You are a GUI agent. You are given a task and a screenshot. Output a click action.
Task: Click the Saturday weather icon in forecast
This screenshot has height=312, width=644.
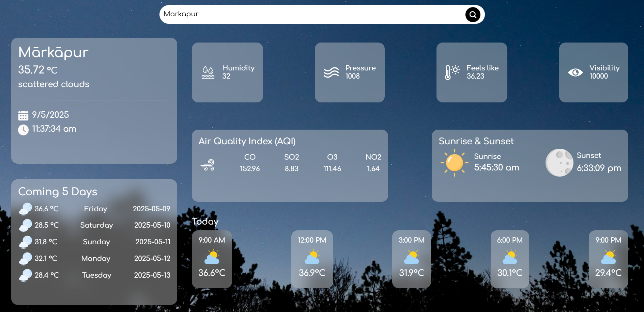click(x=26, y=226)
